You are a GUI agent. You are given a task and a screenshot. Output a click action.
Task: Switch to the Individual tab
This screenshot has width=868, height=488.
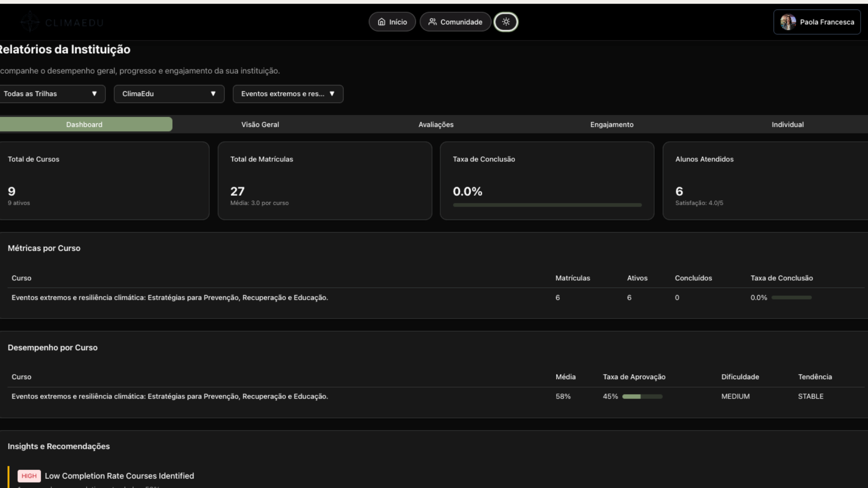(788, 124)
